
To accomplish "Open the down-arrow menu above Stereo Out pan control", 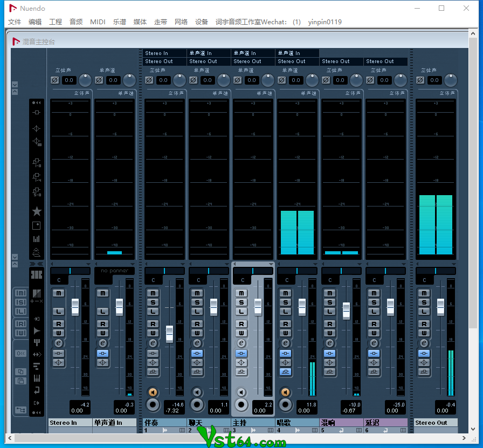I will coord(454,264).
